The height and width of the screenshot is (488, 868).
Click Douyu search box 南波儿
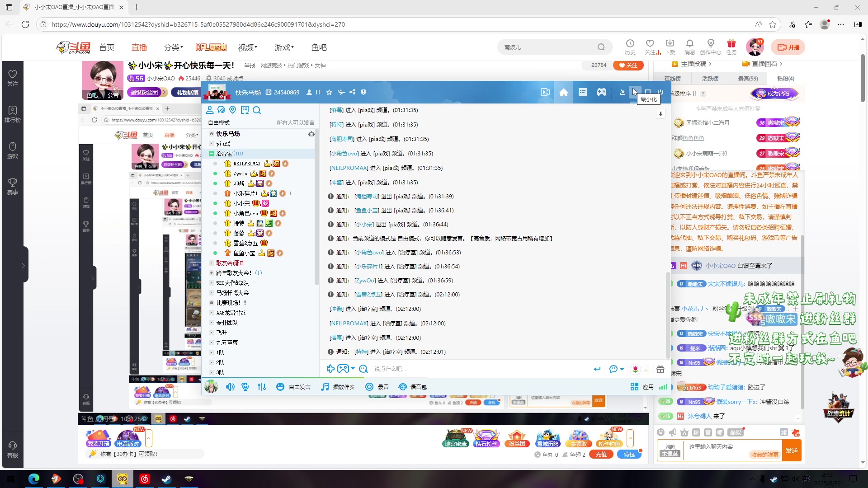click(555, 47)
